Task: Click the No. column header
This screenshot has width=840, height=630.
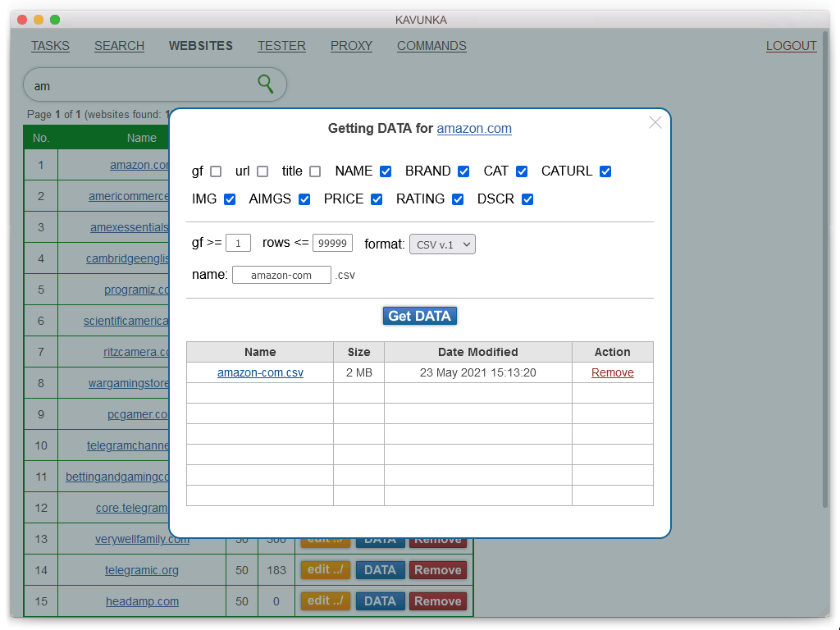Action: point(41,138)
